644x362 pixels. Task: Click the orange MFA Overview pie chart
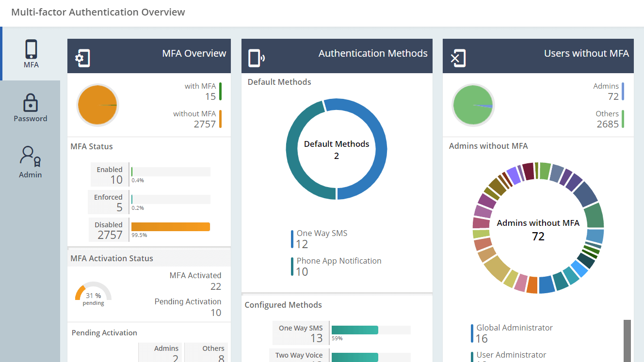(97, 105)
